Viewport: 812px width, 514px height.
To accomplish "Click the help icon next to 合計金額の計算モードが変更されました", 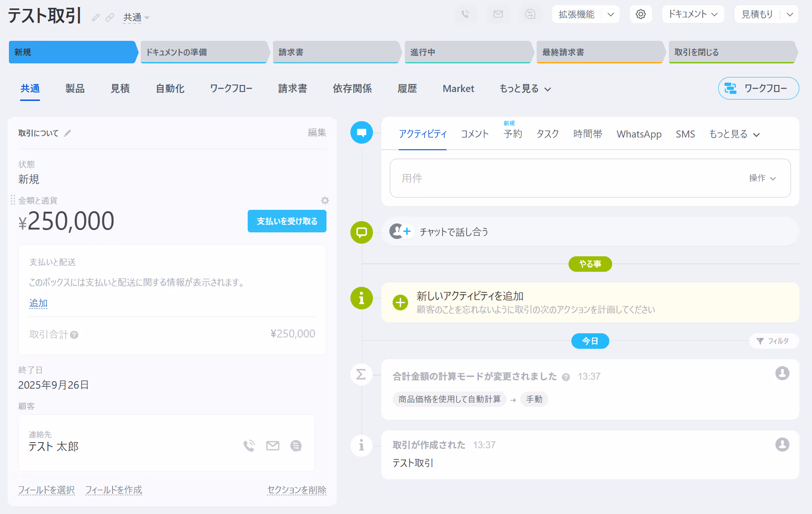I will tap(566, 377).
